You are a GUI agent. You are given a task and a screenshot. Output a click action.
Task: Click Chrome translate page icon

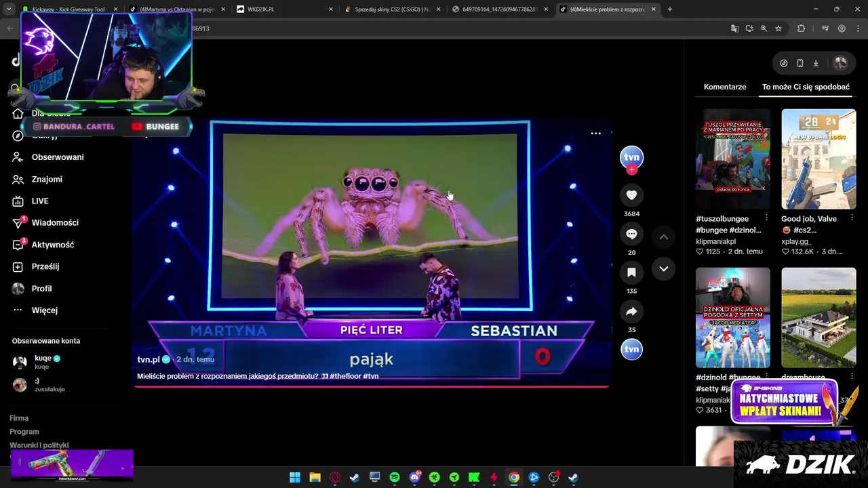[x=734, y=28]
